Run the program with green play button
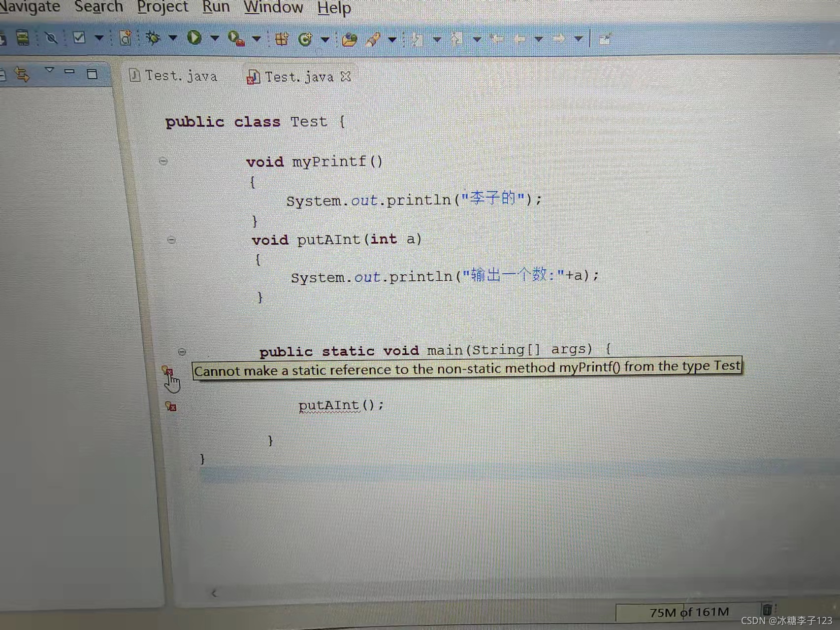 [x=194, y=37]
